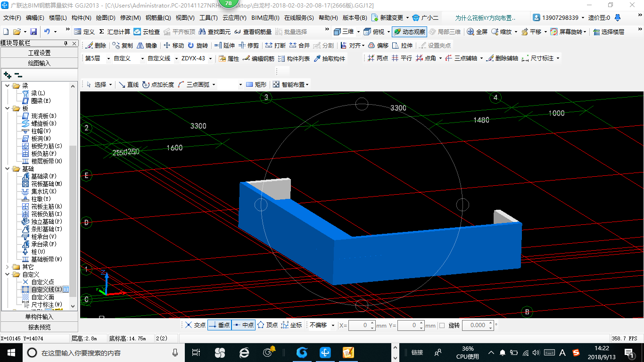This screenshot has height=362, width=644.
Task: Click the 全屏 fullscreen button
Action: point(477,32)
